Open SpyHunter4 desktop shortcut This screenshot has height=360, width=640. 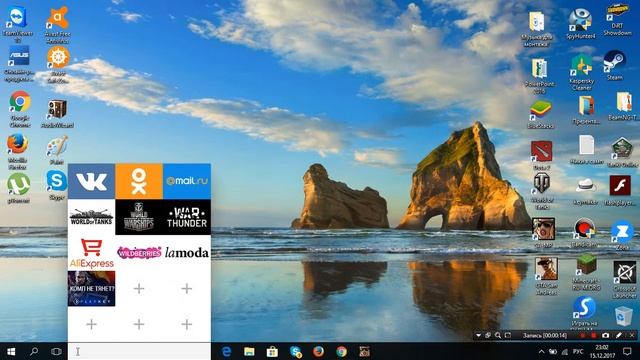click(x=580, y=24)
